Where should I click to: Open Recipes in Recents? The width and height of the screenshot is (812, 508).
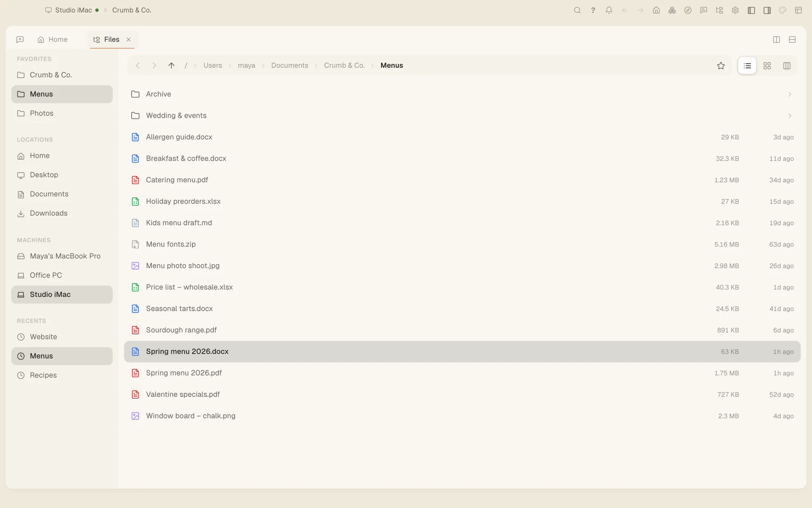click(x=62, y=375)
